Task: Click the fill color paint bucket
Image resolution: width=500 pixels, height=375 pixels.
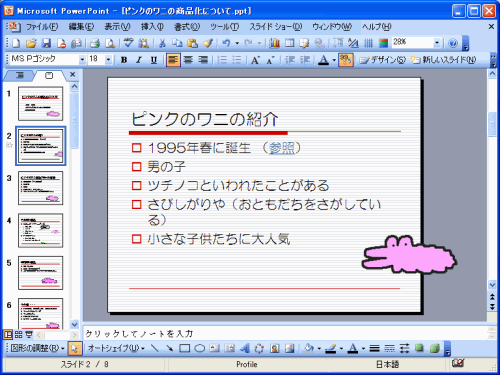Action: click(x=309, y=348)
